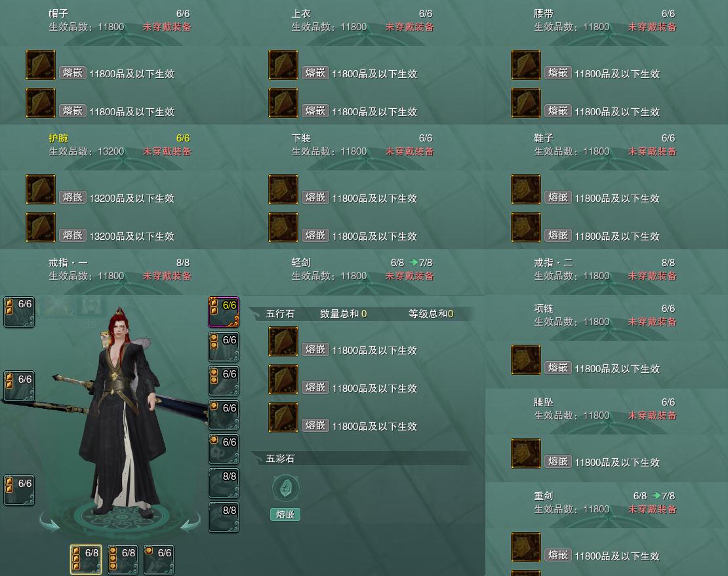The height and width of the screenshot is (576, 728).
Task: Click the teal 熔嵌 button under 五彩石
Action: (x=285, y=514)
